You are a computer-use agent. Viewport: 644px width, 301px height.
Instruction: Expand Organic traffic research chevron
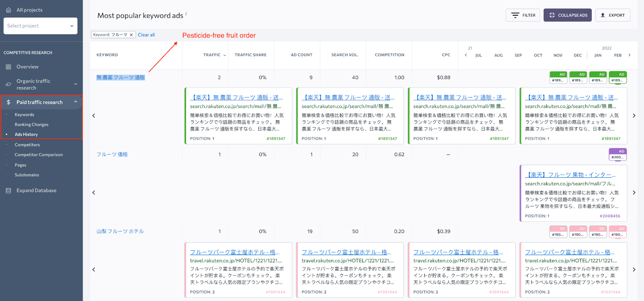[x=75, y=84]
